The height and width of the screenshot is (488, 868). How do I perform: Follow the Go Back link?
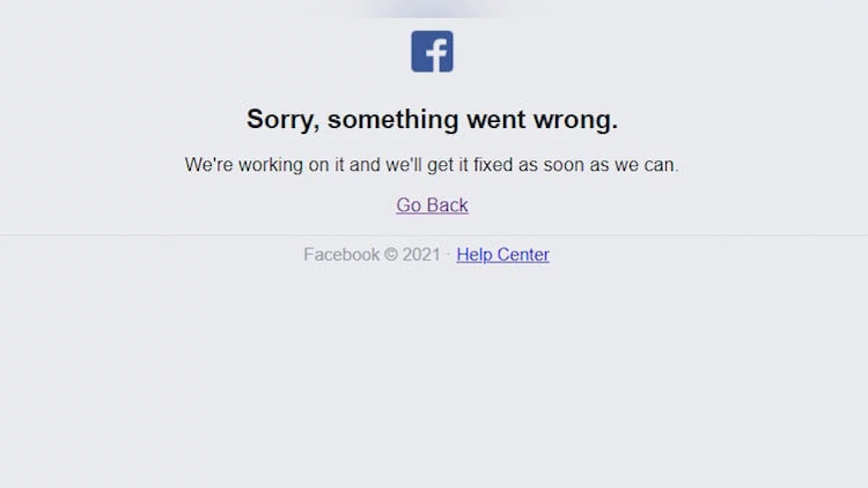(x=433, y=205)
